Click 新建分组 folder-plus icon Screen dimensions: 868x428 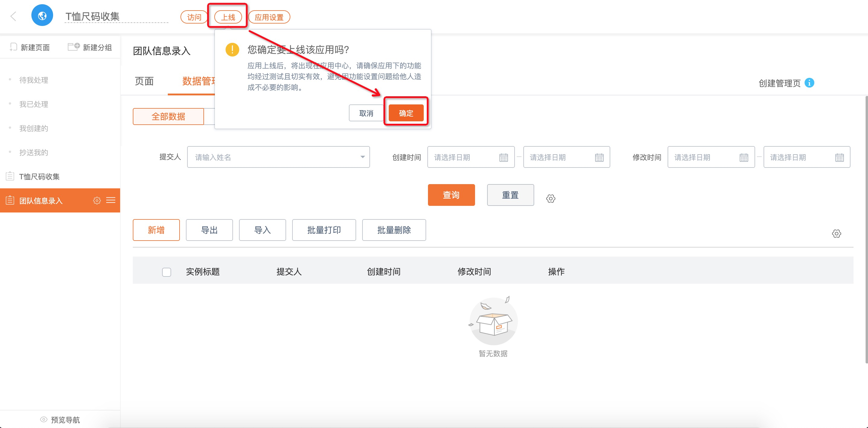[73, 47]
